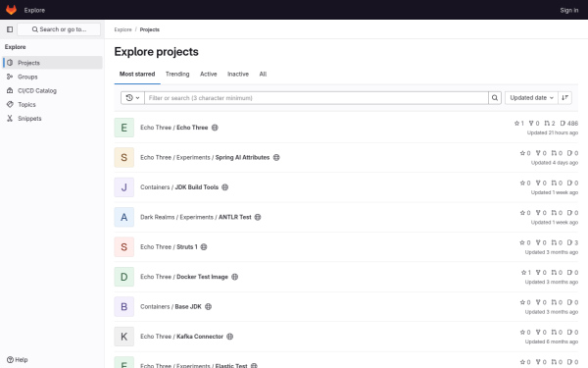
Task: Open the Kafka Connector project
Action: click(181, 337)
